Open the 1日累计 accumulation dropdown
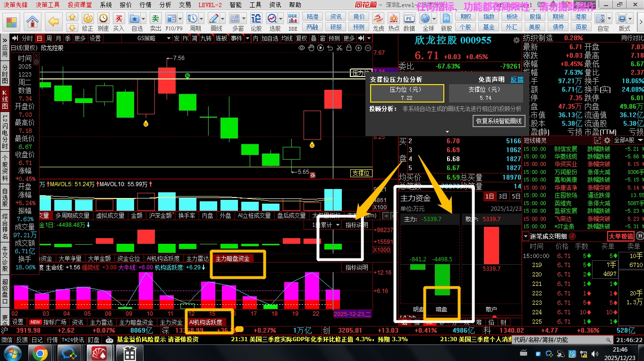 pos(327,225)
